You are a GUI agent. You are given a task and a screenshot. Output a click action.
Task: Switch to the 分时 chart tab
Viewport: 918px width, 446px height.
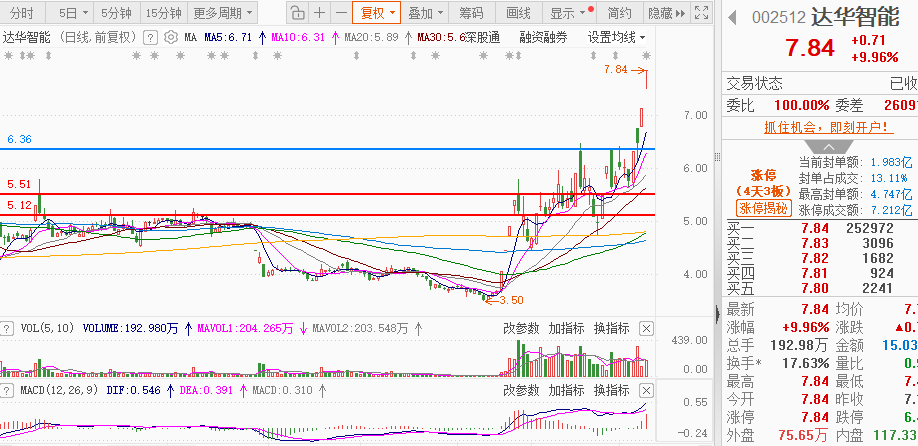21,13
